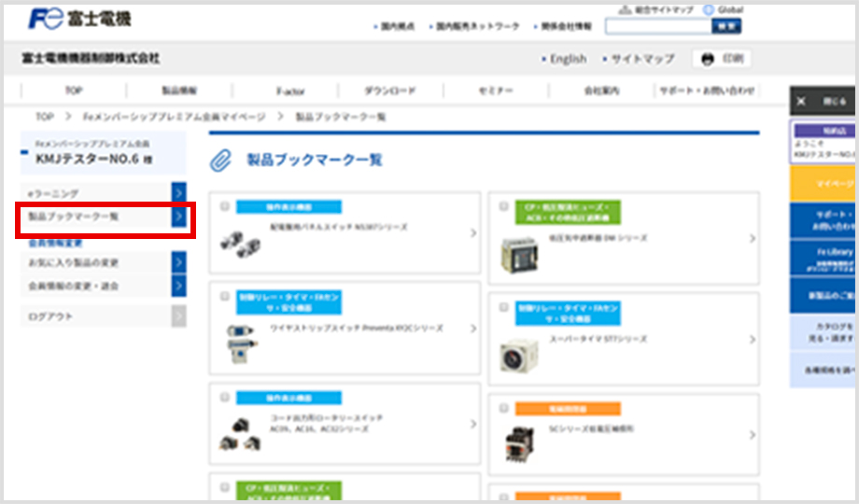
Task: Open the rotary switch AC09 product image
Action: coord(240,434)
